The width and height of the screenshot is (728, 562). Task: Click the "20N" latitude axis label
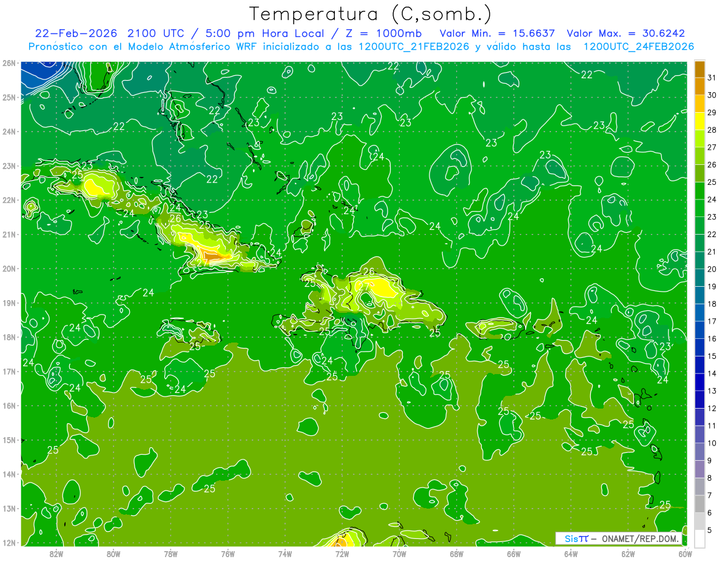9,269
